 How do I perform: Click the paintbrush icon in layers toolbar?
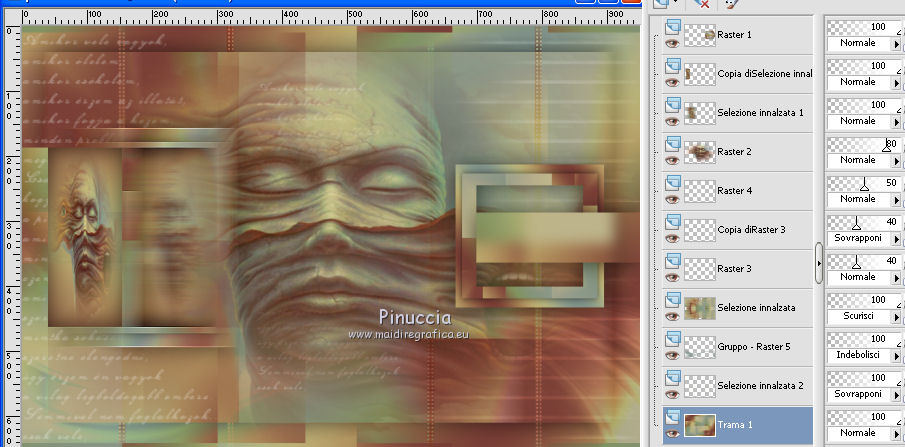730,3
